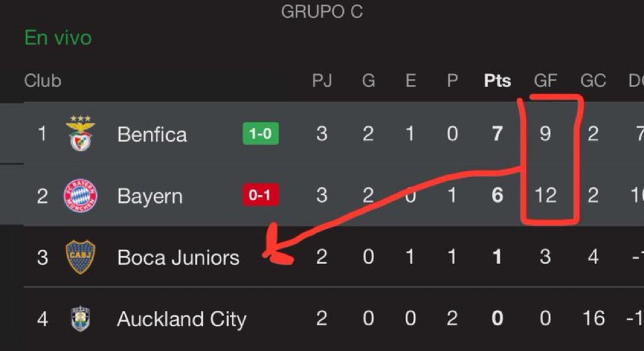Sort by the GF column header
This screenshot has height=351, width=644.
pos(545,80)
